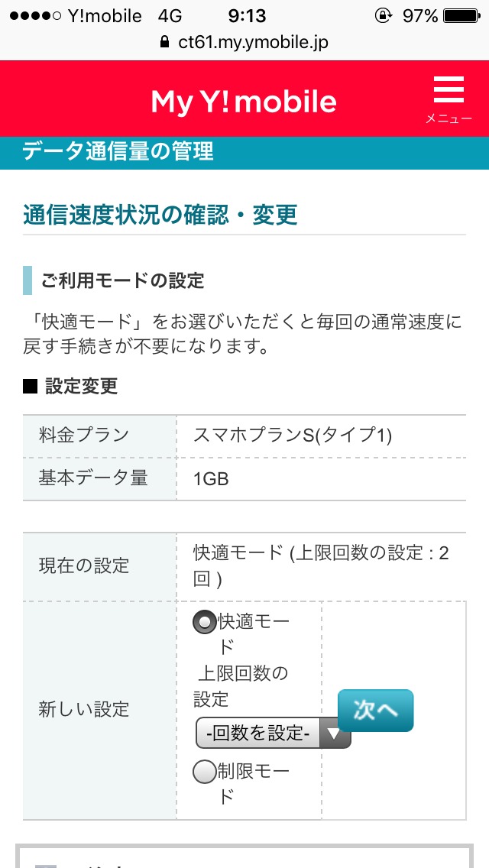
Task: Tap the teal bar beside ご利用モードの設定
Action: 28,280
